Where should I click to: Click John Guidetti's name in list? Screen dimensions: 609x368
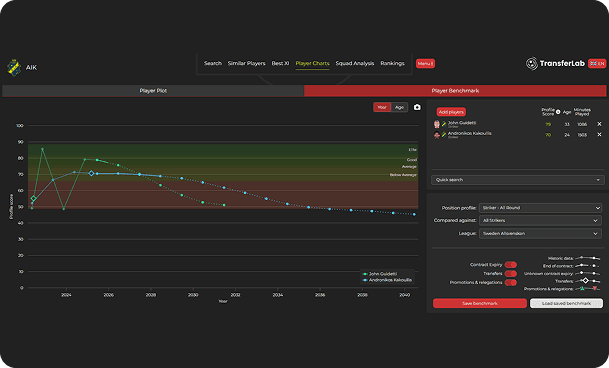point(462,123)
